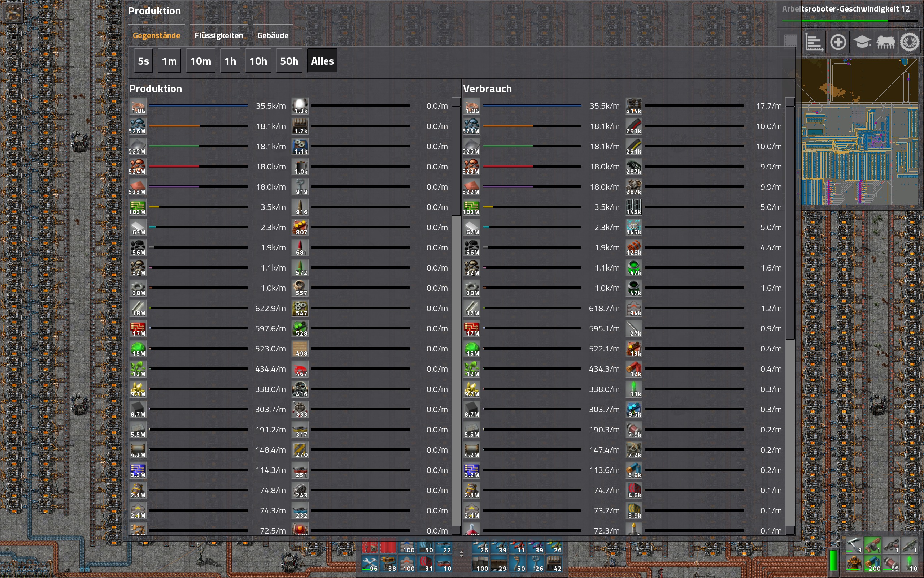Switch to the Gebäude tab

(x=273, y=35)
